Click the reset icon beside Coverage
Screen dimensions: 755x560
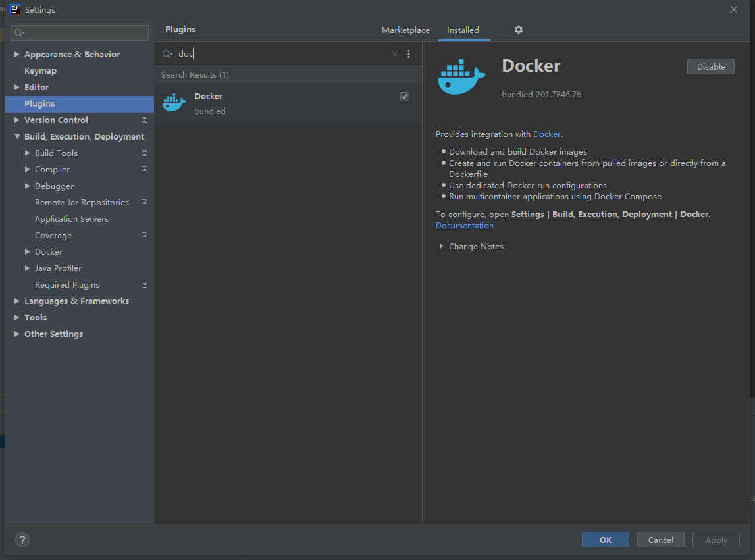[x=145, y=235]
